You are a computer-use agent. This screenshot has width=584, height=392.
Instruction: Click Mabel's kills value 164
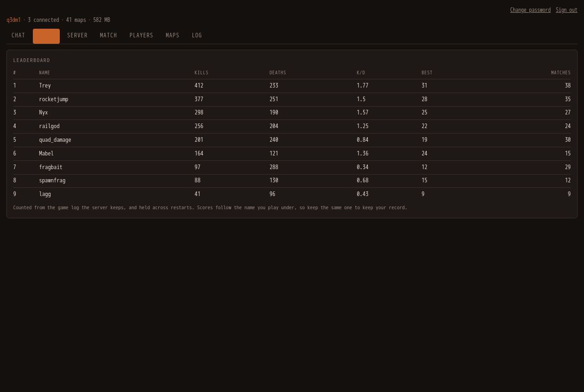199,154
